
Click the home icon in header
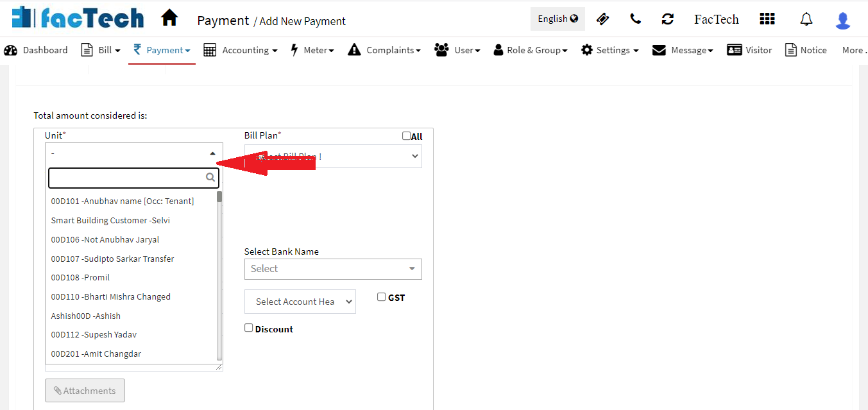point(169,19)
